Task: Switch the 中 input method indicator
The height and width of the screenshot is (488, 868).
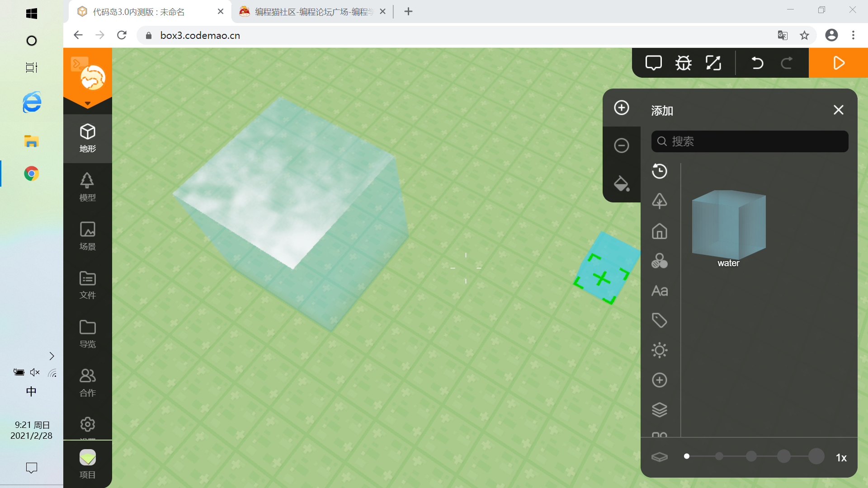Action: click(31, 391)
